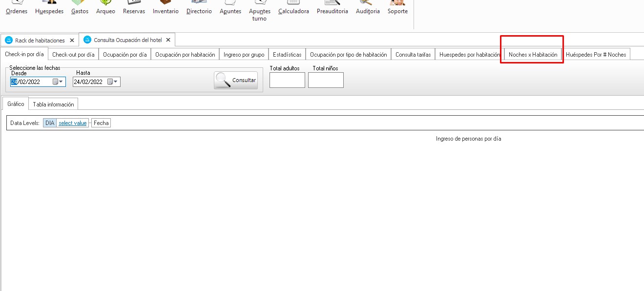Open the Estadísticas tab

pos(287,55)
